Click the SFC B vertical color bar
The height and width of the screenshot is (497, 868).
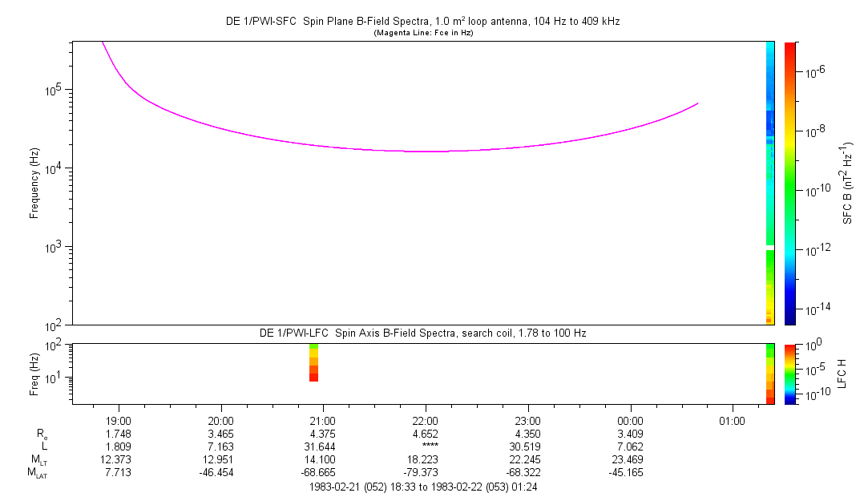point(789,183)
